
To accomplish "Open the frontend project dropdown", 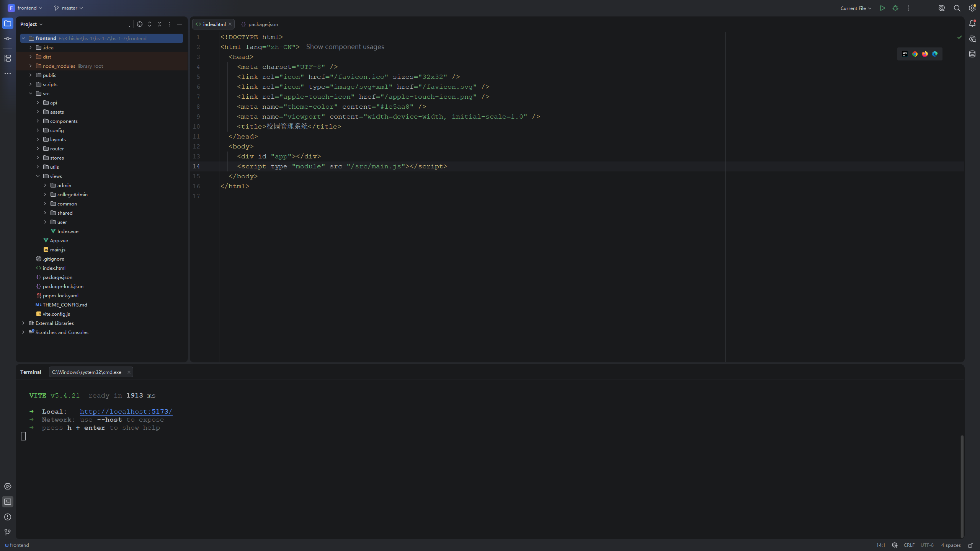I will 25,8.
